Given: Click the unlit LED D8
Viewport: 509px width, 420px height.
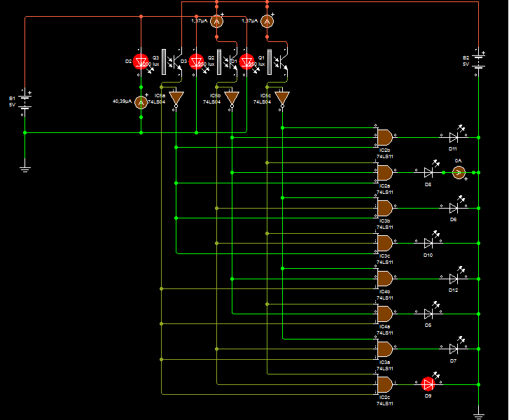Looking at the screenshot, I should pos(428,172).
